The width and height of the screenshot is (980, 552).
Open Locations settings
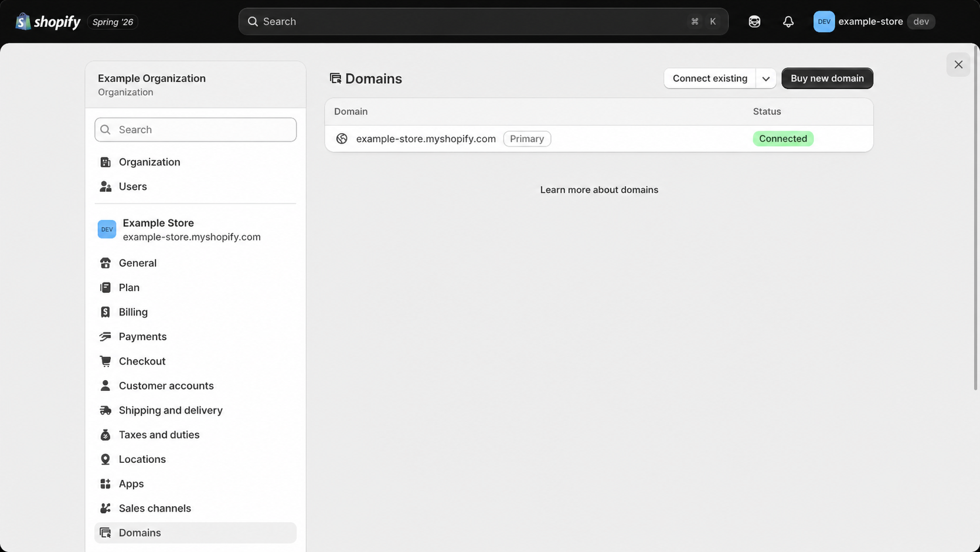click(x=195, y=459)
